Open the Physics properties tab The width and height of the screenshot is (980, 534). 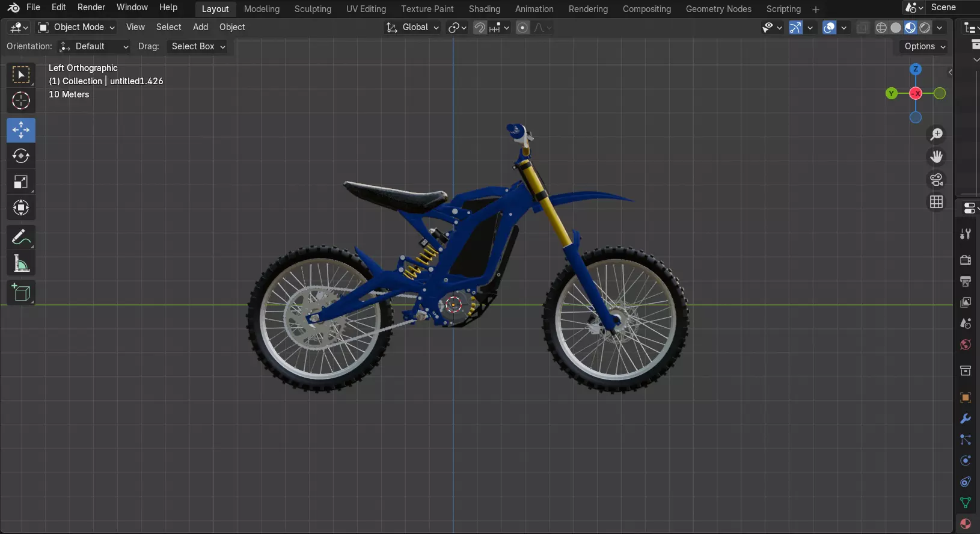tap(966, 461)
